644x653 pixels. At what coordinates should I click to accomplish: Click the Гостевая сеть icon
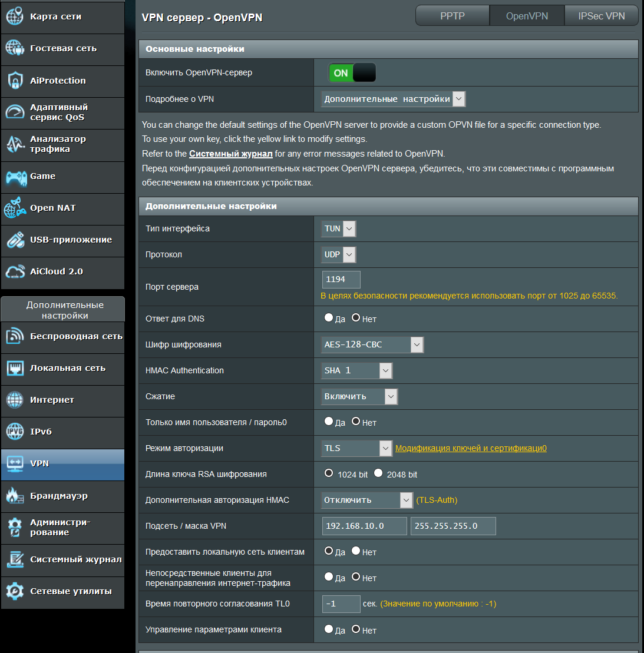pos(15,48)
